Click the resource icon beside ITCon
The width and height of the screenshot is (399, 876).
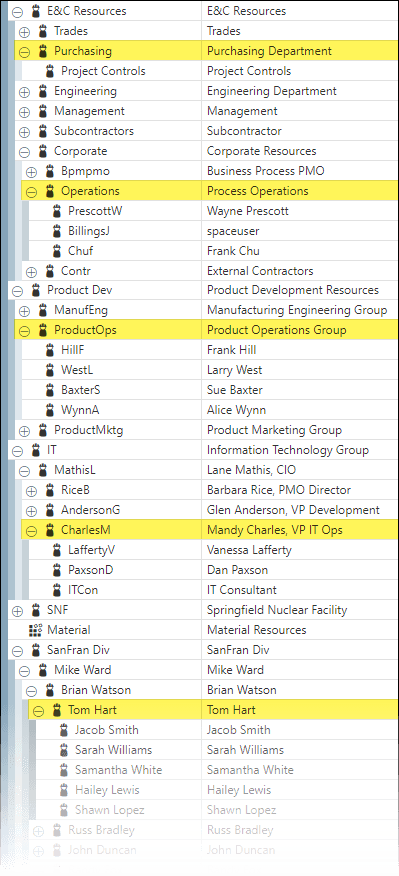(56, 590)
